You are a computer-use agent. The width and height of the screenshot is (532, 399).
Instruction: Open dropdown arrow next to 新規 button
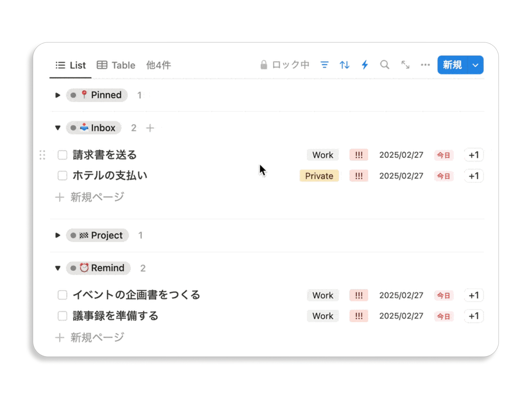tap(475, 65)
